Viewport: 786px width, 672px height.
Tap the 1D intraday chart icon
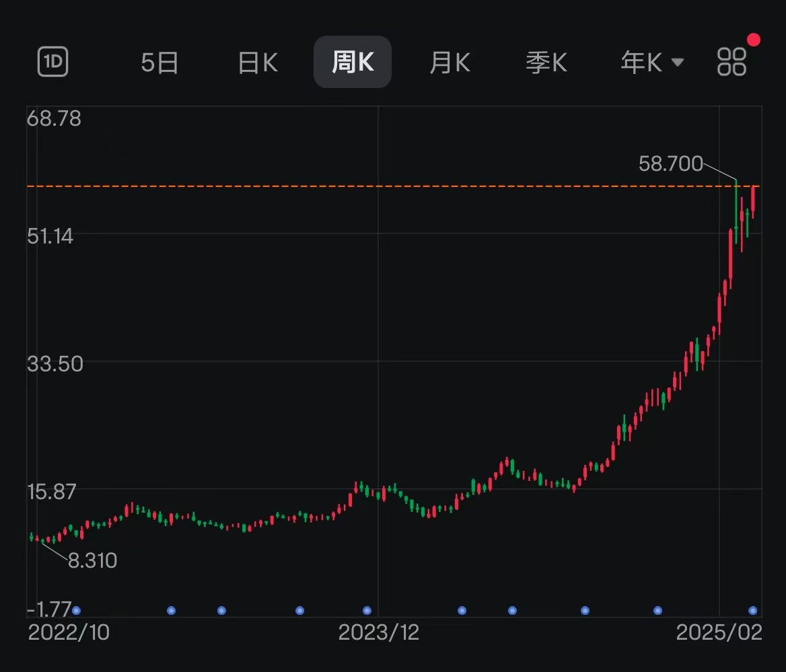(x=52, y=62)
